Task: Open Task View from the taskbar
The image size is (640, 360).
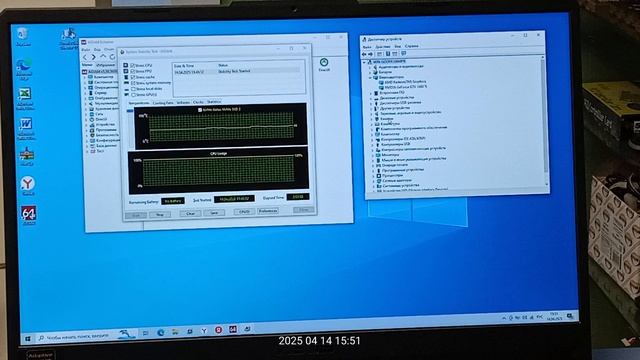Action: click(x=145, y=333)
